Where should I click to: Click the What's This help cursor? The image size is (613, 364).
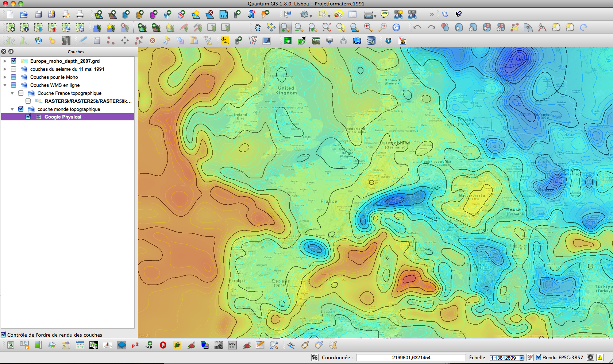pyautogui.click(x=458, y=15)
